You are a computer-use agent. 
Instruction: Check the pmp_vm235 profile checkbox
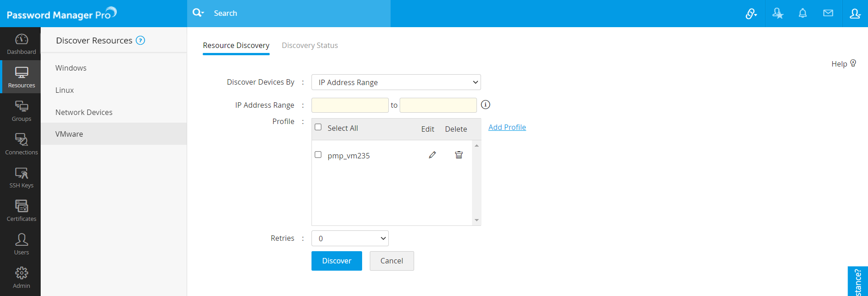coord(318,155)
